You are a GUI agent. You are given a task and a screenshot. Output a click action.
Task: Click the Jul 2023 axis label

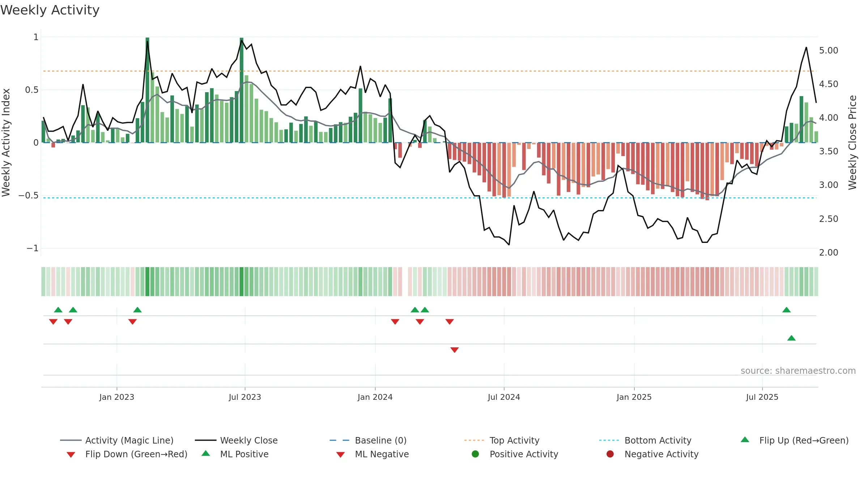click(245, 397)
